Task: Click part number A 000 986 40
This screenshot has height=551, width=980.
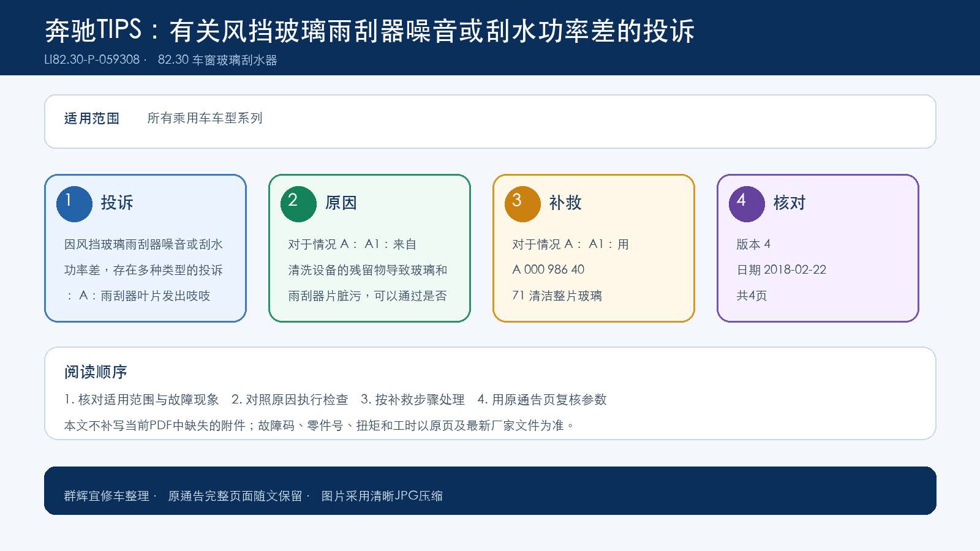Action: (548, 269)
